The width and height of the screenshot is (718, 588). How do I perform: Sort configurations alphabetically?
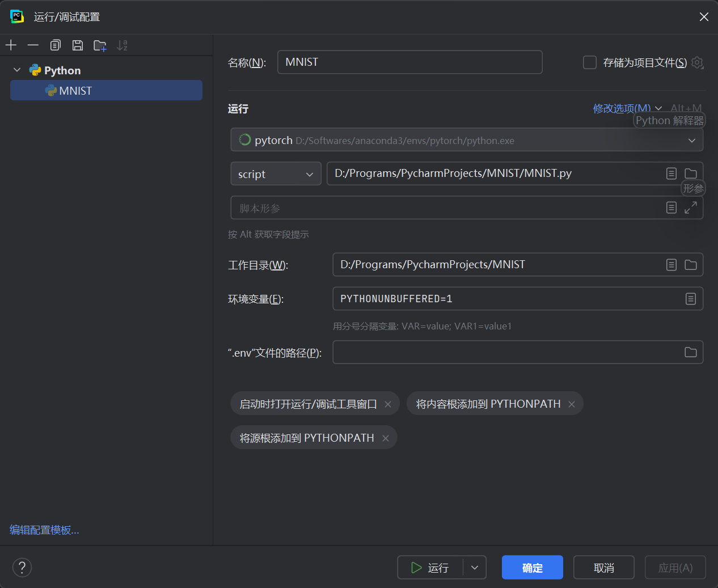[x=122, y=45]
